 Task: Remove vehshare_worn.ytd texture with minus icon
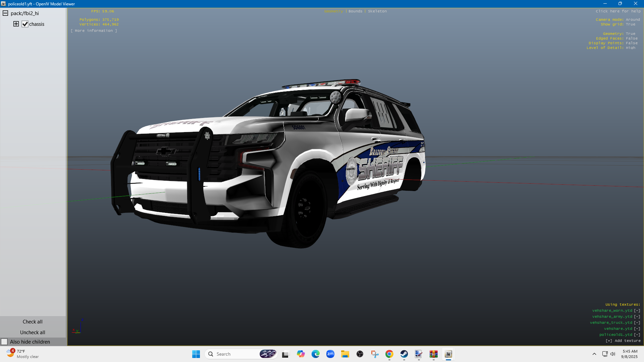coord(637,310)
